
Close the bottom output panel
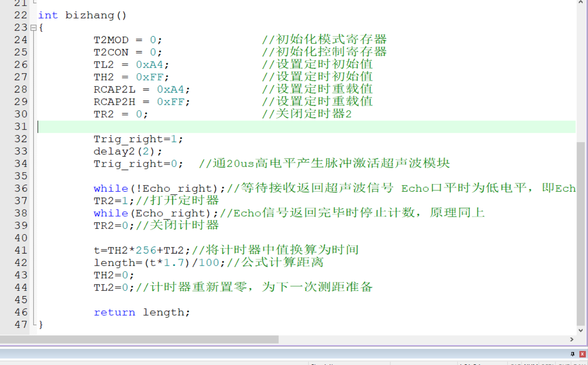tap(582, 354)
